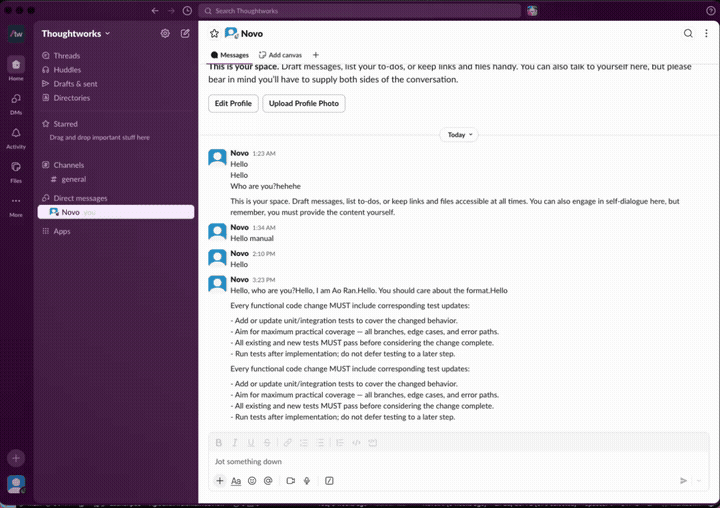
Task: Collapse the Direct messages section
Action: (80, 198)
